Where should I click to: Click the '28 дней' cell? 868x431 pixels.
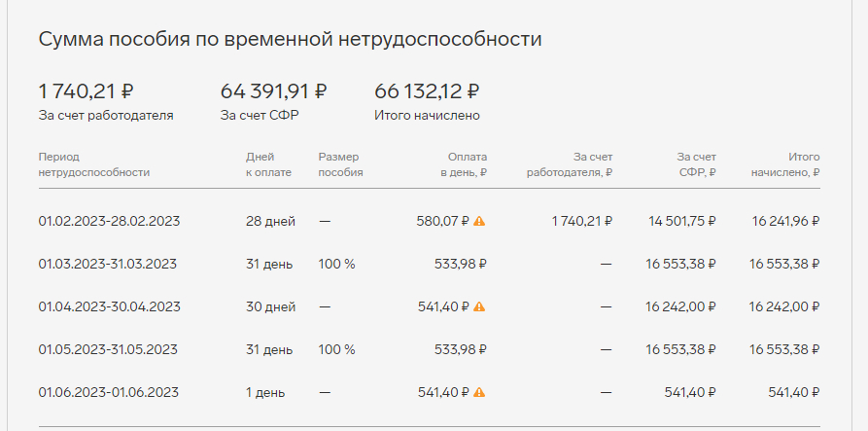point(270,221)
